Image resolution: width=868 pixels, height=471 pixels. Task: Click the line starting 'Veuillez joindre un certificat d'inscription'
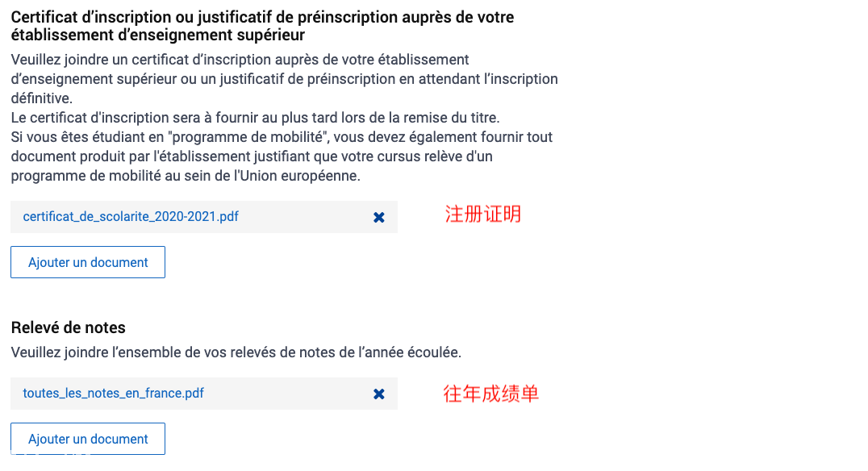coord(240,60)
